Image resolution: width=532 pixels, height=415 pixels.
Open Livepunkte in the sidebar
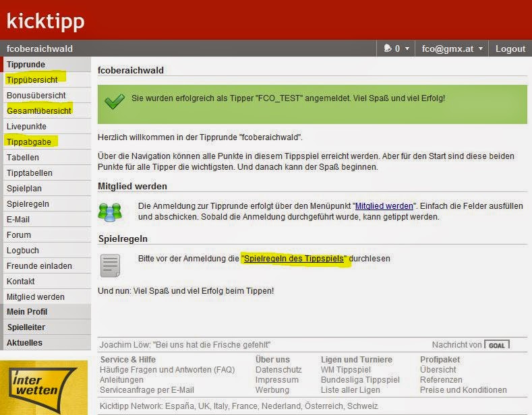47,127
